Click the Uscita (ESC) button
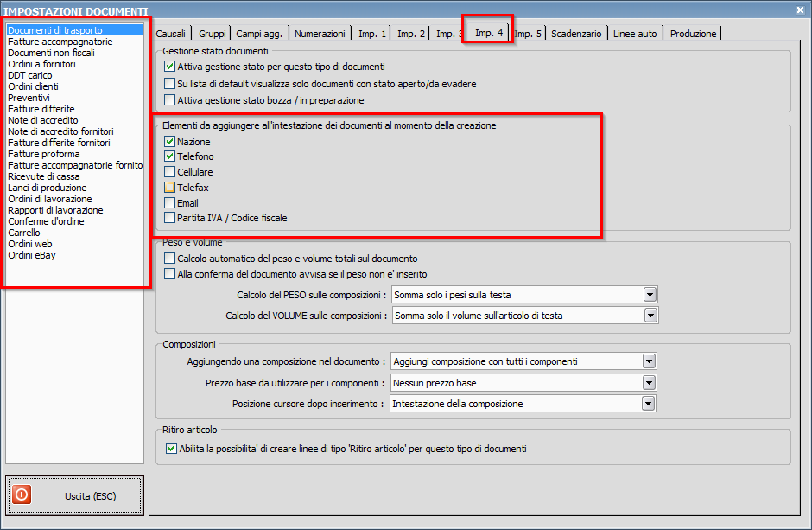The height and width of the screenshot is (530, 812). pos(74,495)
